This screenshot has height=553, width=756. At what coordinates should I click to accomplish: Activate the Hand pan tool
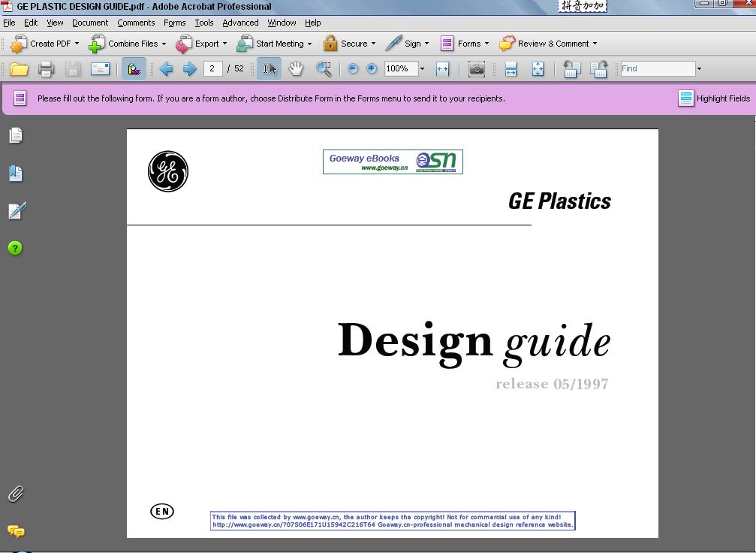296,69
